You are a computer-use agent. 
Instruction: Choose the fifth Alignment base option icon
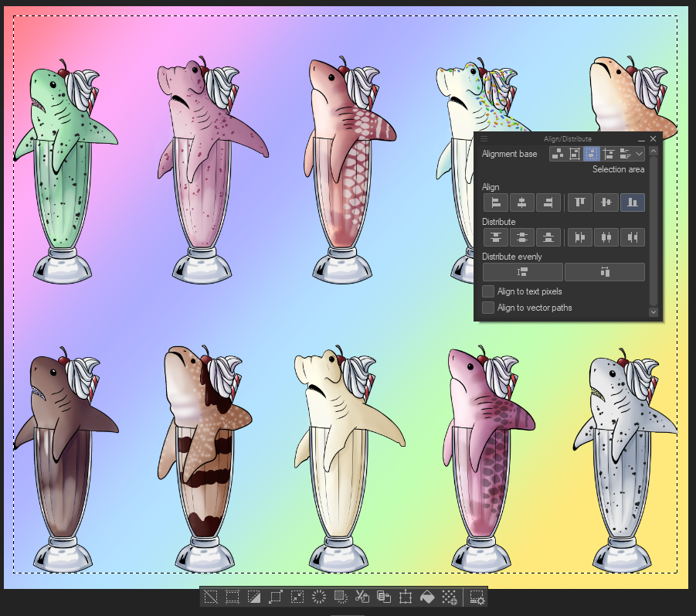point(625,154)
